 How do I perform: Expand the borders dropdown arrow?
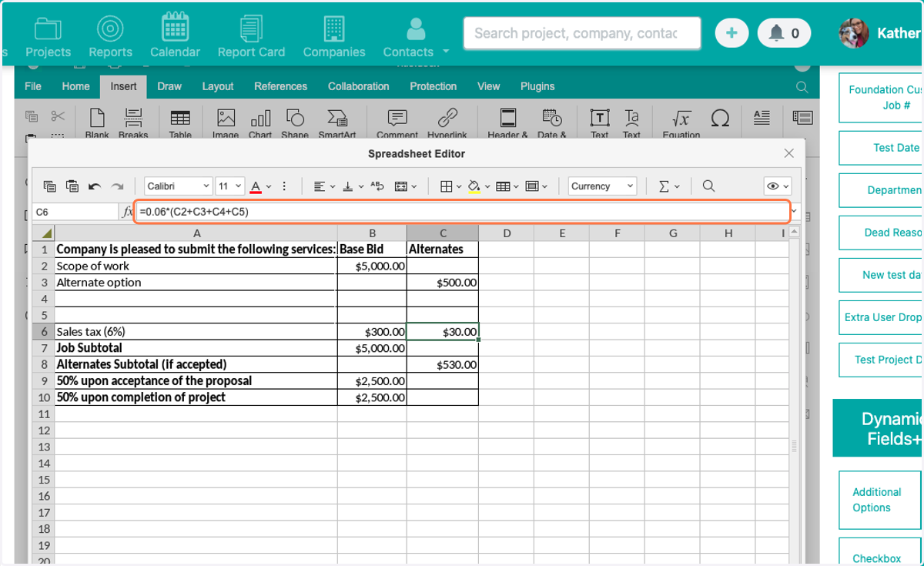point(458,186)
